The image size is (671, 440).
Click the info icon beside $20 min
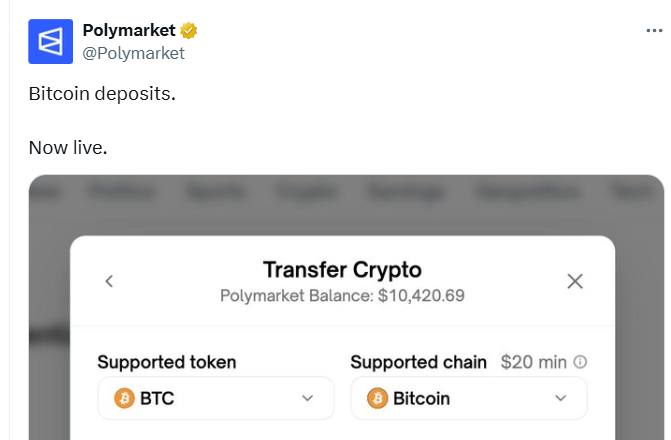tap(580, 362)
